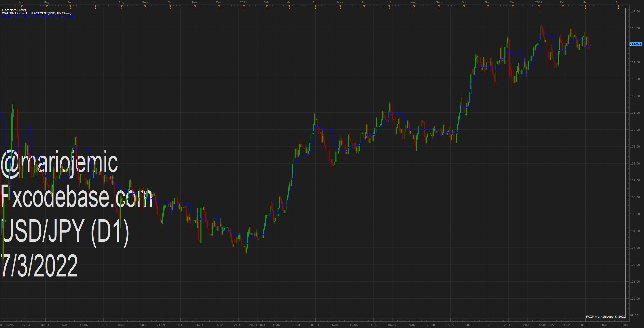This screenshot has height=328, width=644.
Task: Select the WATERMARK WITH PLACEMENT indicator label
Action: click(37, 13)
